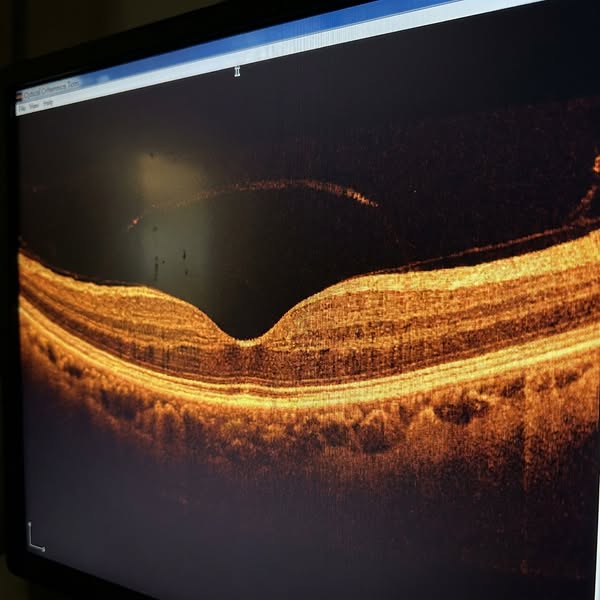Screen dimensions: 600x600
Task: Click the Optical Coherence Tomography window title
Action: point(52,88)
